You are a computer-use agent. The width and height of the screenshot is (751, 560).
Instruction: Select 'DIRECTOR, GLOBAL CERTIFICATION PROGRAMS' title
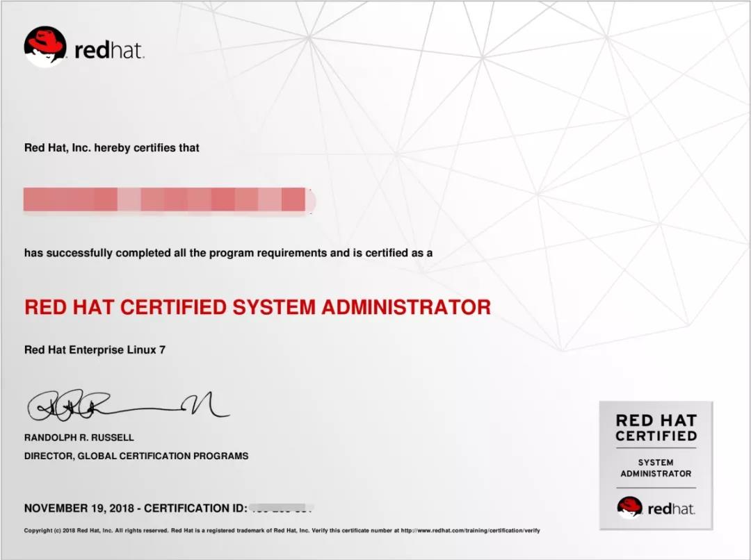click(x=136, y=456)
